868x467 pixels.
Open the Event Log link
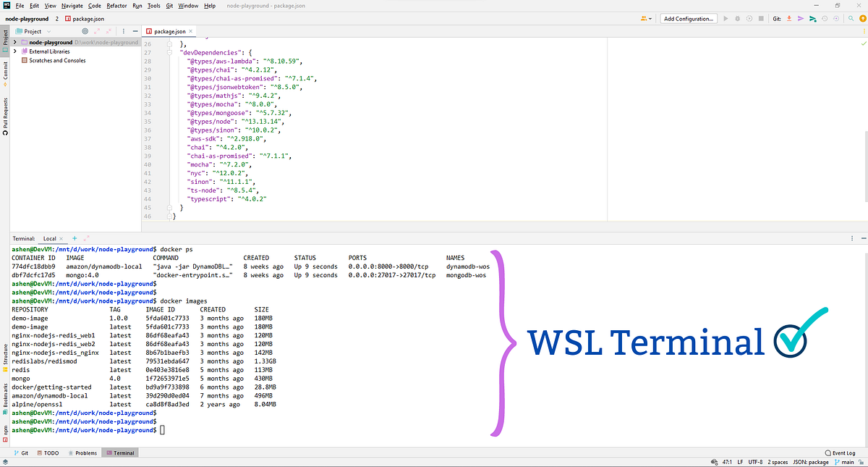pyautogui.click(x=839, y=453)
